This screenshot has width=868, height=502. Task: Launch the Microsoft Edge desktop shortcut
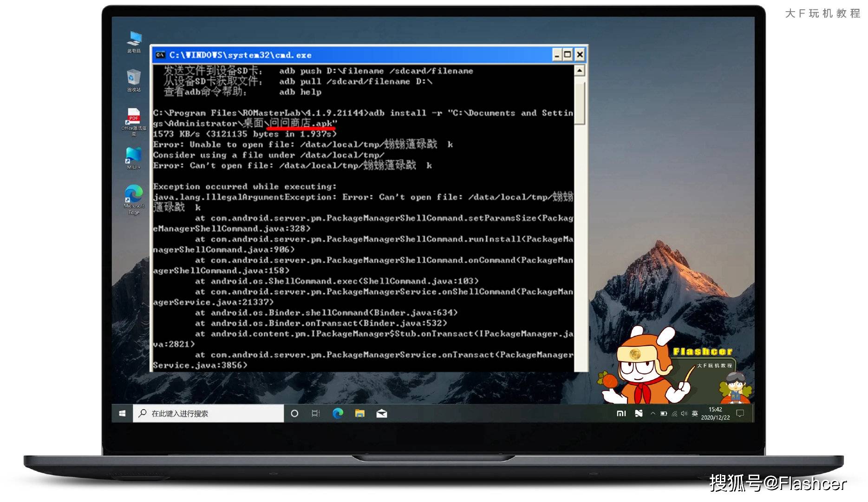(x=134, y=199)
